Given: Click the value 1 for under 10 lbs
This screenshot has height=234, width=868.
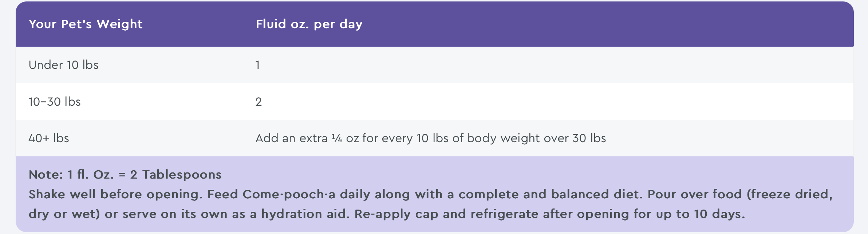Looking at the screenshot, I should click(257, 65).
